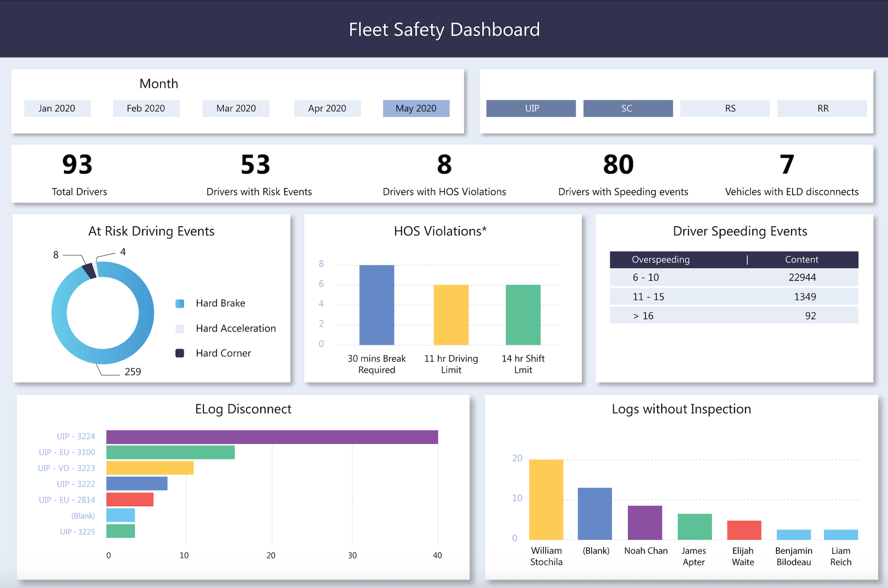Screen dimensions: 888x588
Task: Click the Noah Chan purple bar
Action: (645, 523)
